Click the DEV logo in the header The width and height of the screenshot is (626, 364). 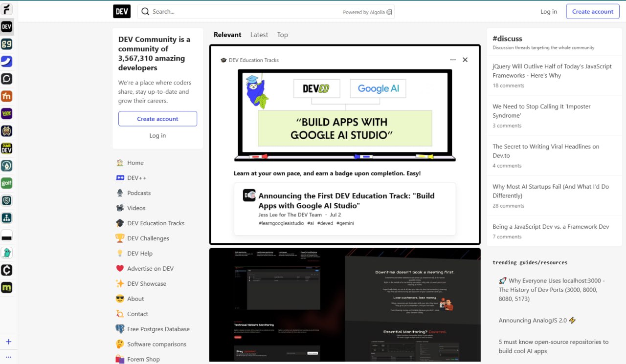point(122,11)
